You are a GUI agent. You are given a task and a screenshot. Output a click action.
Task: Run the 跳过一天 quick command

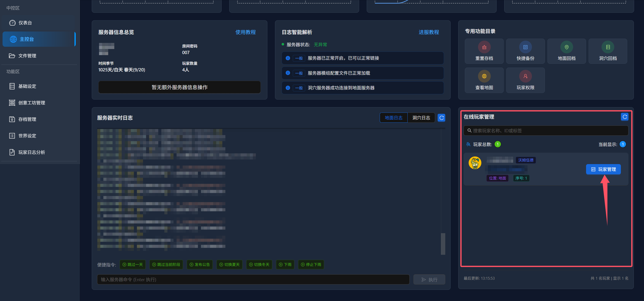pos(133,265)
